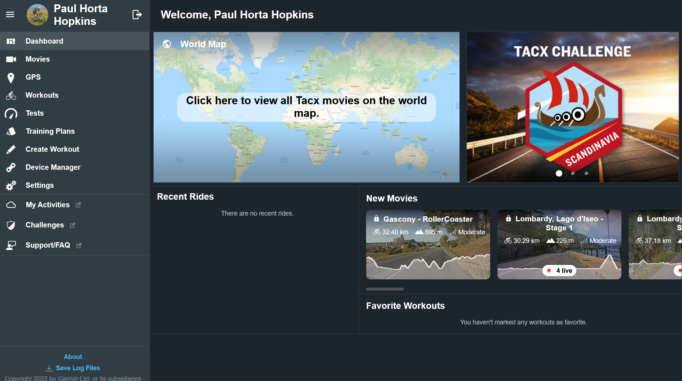Click the Challenges shield icon
682x381 pixels.
(x=11, y=225)
